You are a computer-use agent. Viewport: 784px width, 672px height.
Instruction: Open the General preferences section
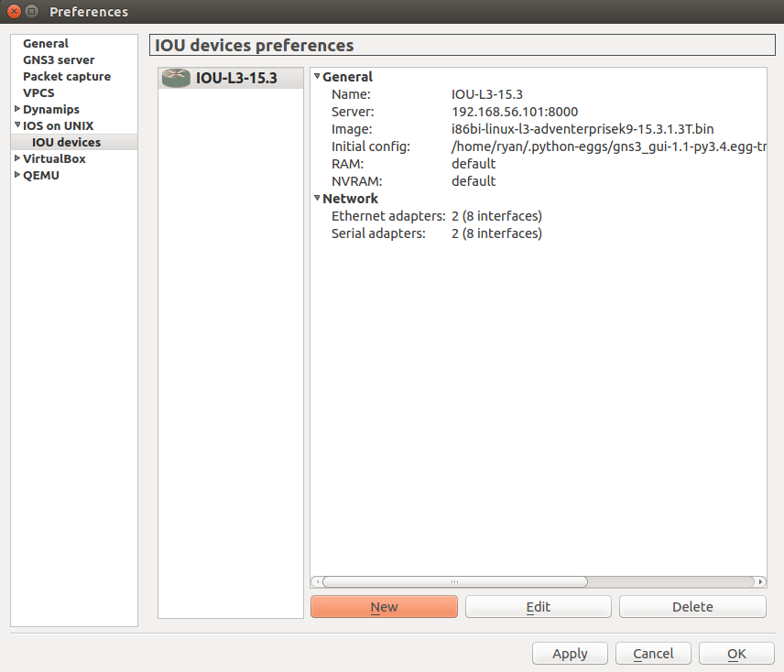click(46, 43)
